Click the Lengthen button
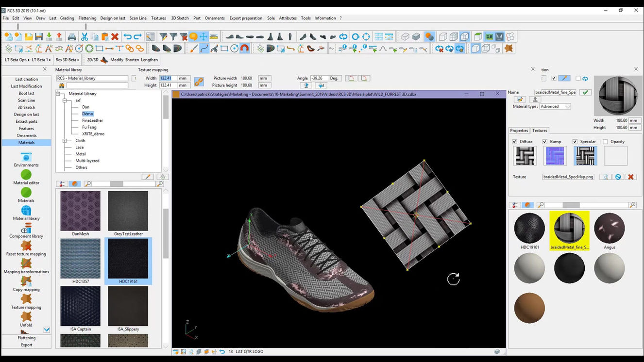The width and height of the screenshot is (644, 362). (150, 60)
